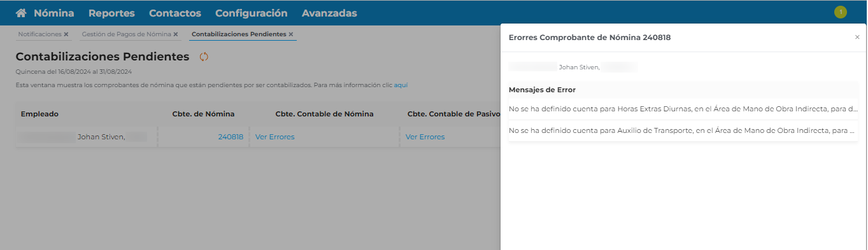Viewport: 868px width, 250px height.
Task: Open the Avanzadas menu
Action: [x=329, y=13]
